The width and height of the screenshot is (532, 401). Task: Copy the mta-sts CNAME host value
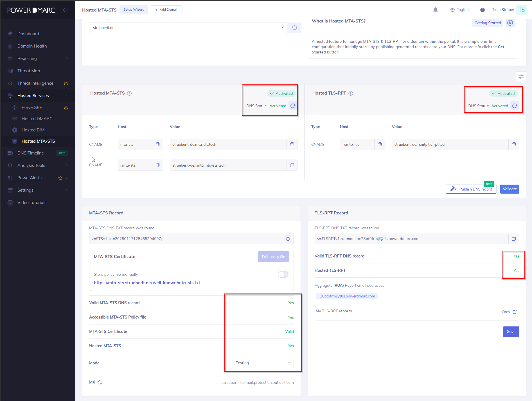157,144
